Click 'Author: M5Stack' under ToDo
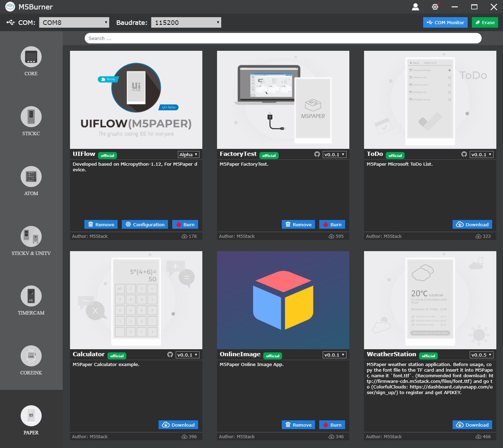 [384, 236]
